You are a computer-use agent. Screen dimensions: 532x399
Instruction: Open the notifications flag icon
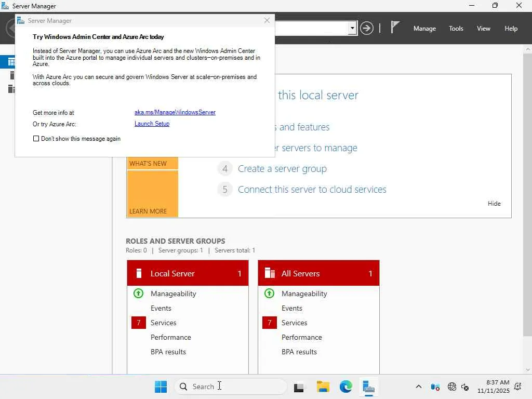pos(395,27)
